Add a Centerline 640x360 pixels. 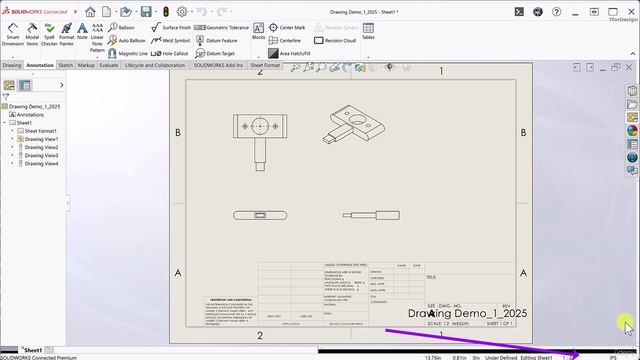coord(285,40)
